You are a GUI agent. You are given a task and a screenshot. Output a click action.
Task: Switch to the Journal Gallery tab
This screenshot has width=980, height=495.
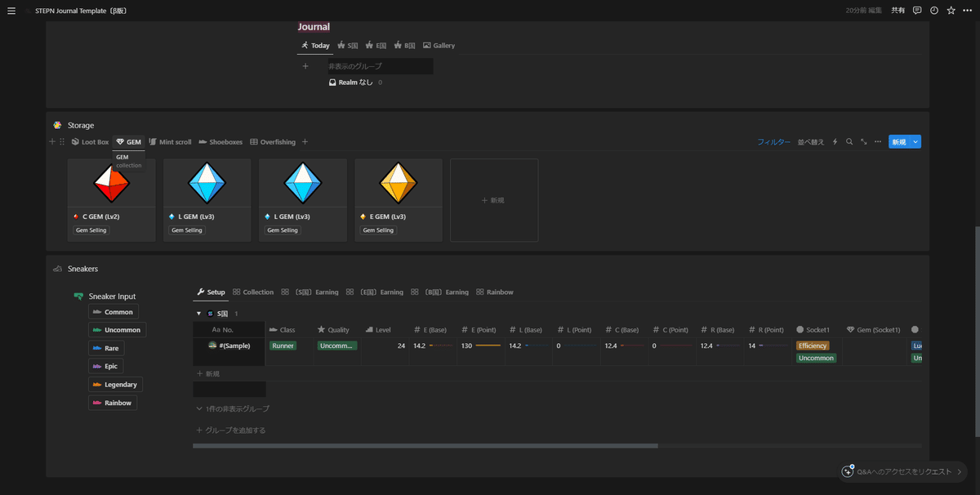439,46
